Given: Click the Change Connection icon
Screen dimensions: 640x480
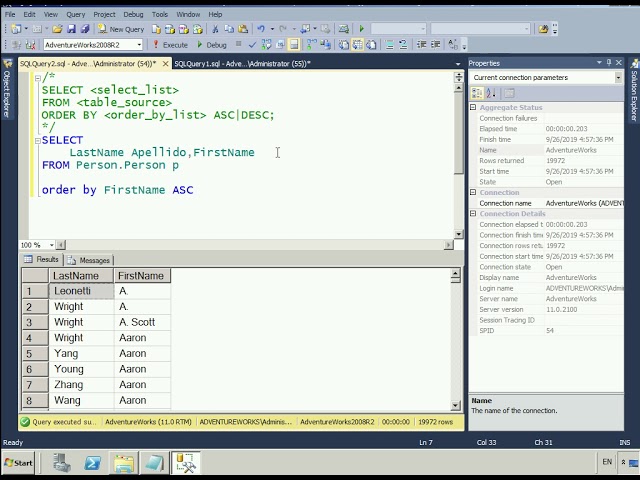Looking at the screenshot, I should [x=30, y=45].
